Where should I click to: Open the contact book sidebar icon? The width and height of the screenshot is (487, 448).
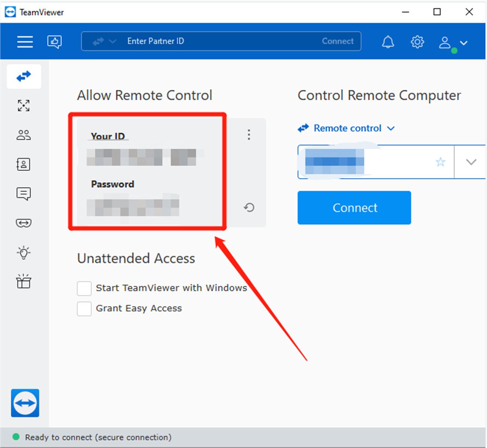(24, 164)
